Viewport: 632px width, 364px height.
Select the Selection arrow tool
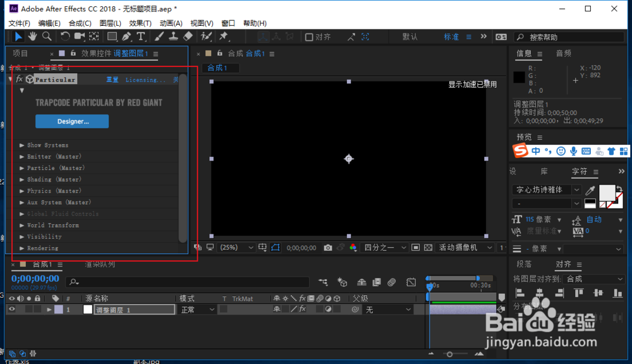(x=18, y=37)
